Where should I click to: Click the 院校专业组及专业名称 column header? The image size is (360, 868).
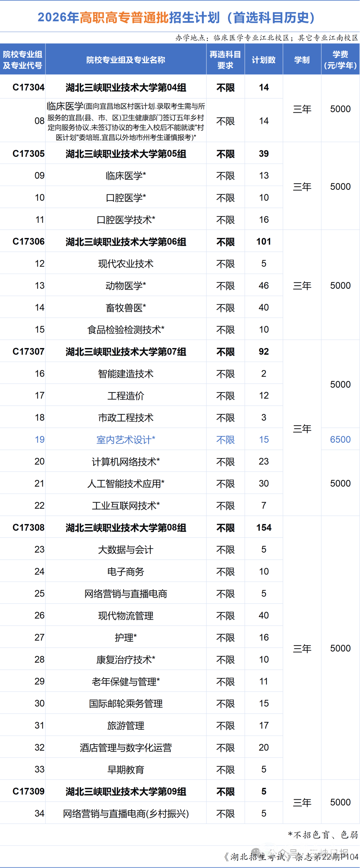coord(126,60)
